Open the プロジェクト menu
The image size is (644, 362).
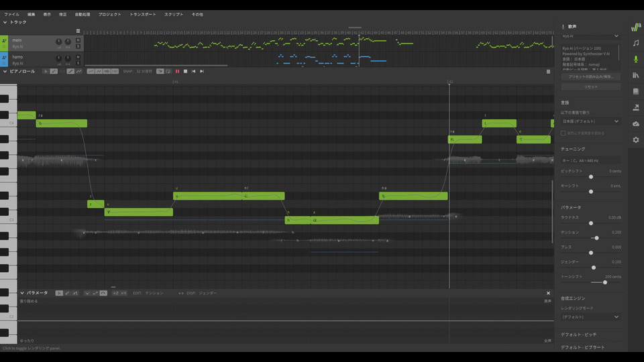click(109, 14)
